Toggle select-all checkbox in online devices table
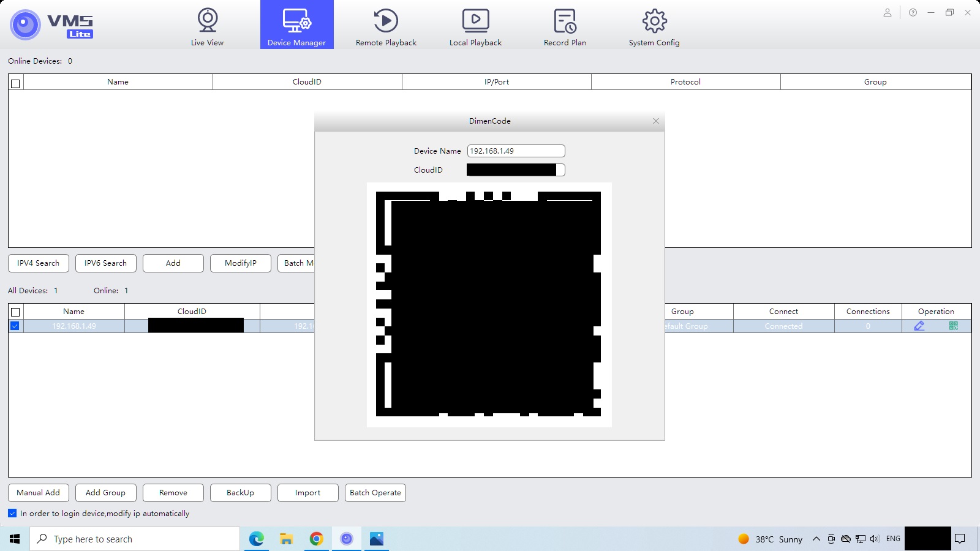The image size is (980, 551). click(x=16, y=83)
